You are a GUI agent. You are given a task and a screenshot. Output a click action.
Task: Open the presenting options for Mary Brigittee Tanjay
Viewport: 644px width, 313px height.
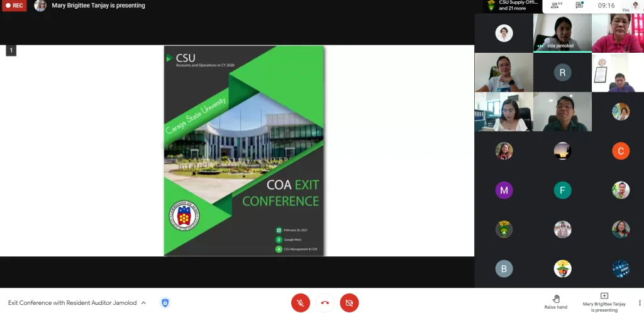(x=604, y=302)
